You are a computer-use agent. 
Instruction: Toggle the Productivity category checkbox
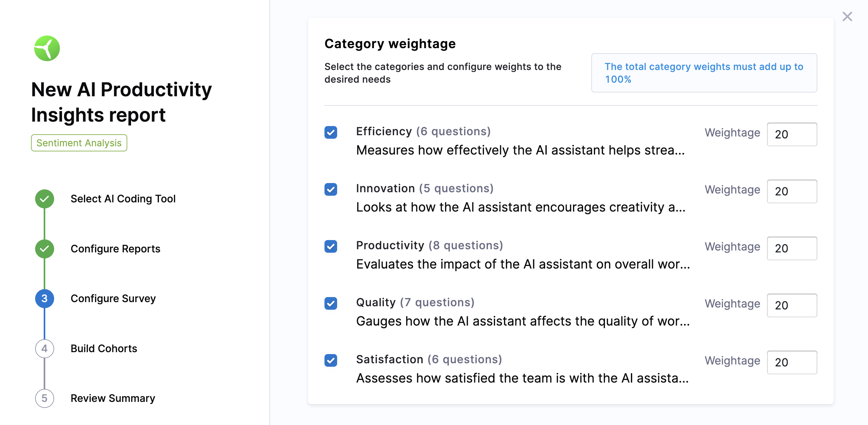tap(330, 246)
